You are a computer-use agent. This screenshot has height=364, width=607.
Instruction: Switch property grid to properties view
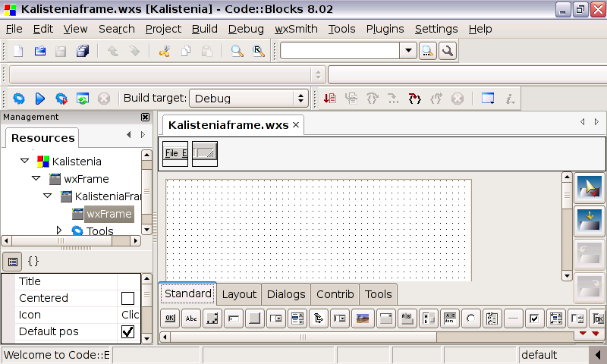[x=12, y=262]
